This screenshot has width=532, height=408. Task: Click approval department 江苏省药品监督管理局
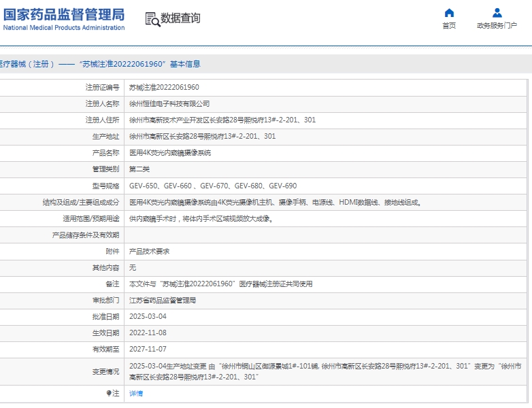pos(163,300)
